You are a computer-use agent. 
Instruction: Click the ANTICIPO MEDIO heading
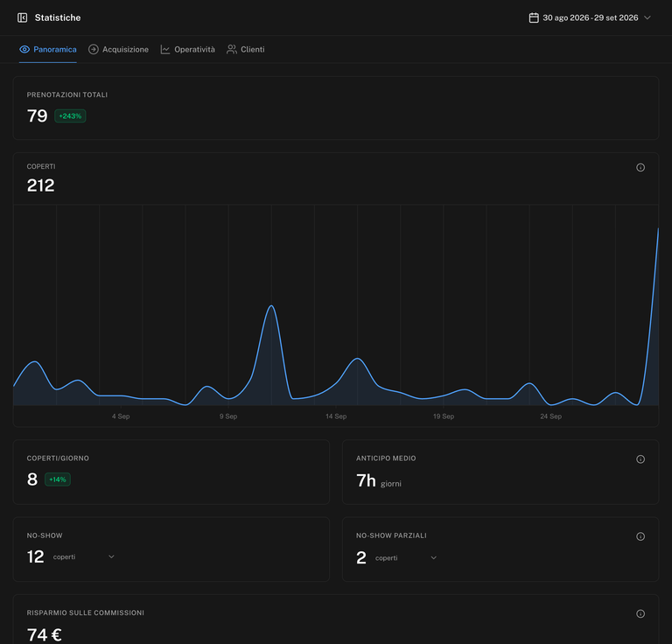tap(386, 458)
